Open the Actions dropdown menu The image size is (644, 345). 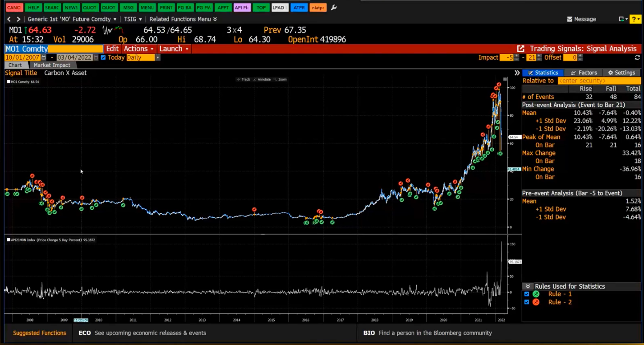139,49
